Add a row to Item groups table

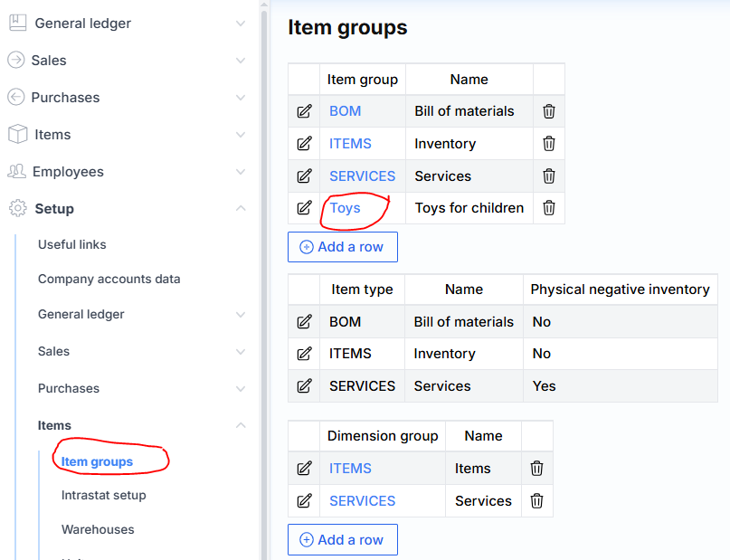(x=342, y=247)
